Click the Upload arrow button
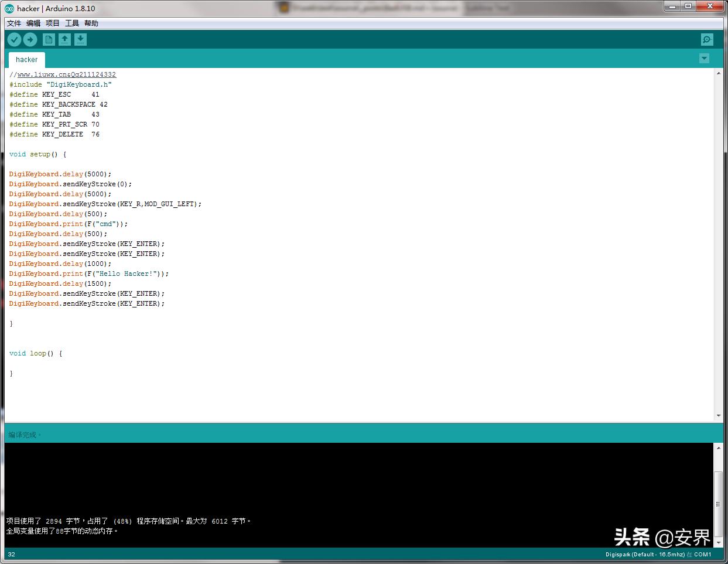This screenshot has width=728, height=564. [30, 39]
